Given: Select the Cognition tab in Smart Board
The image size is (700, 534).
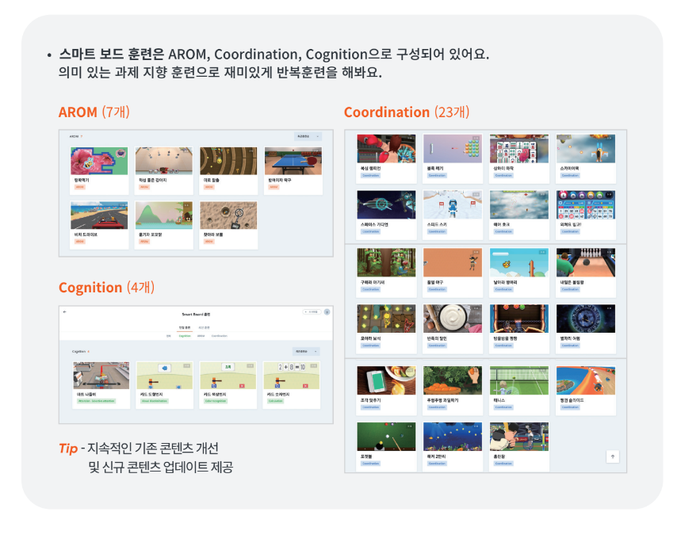Looking at the screenshot, I should click(184, 336).
